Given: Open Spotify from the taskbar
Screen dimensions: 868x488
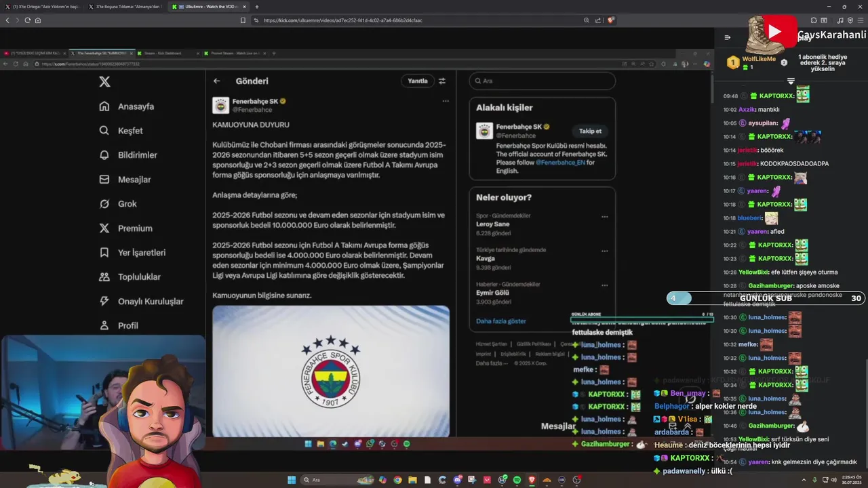Looking at the screenshot, I should pos(517,480).
